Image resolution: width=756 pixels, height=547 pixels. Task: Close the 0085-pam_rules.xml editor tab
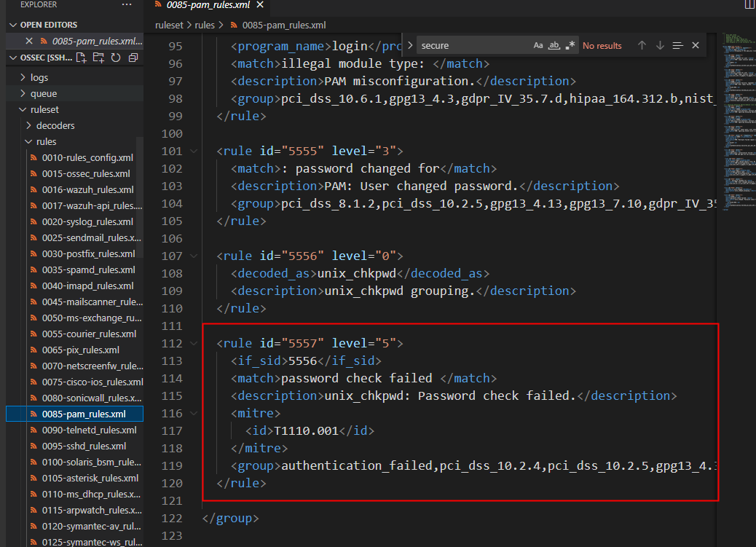tap(260, 5)
